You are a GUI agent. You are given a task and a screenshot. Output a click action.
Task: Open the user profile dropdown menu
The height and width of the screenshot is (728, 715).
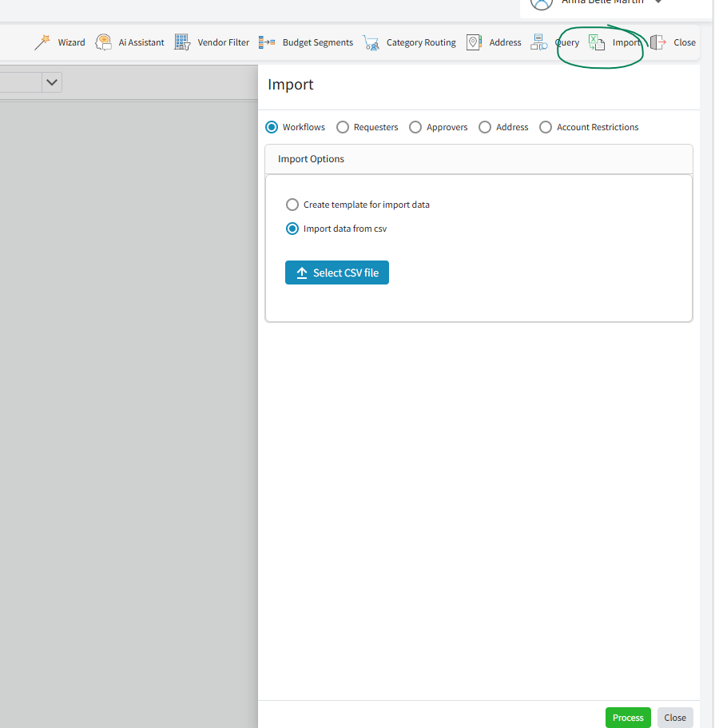click(658, 2)
